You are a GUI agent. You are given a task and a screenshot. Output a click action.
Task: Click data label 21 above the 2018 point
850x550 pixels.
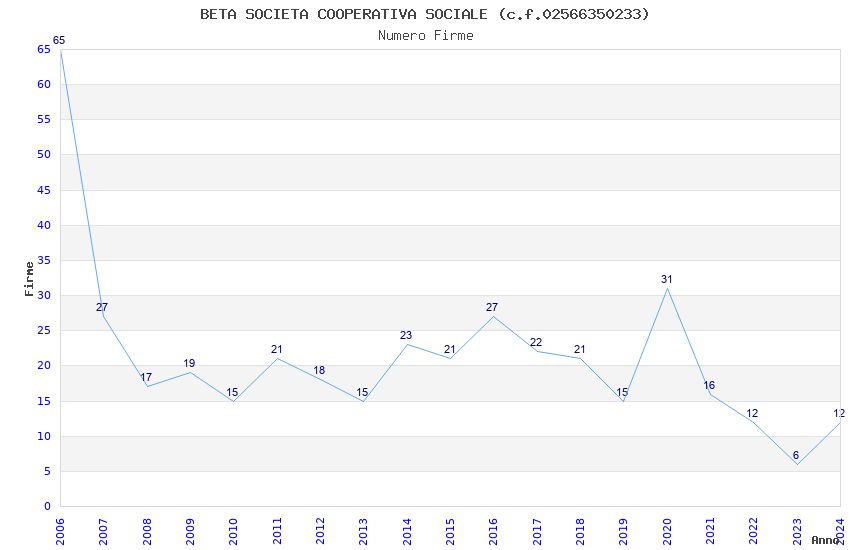tap(579, 350)
